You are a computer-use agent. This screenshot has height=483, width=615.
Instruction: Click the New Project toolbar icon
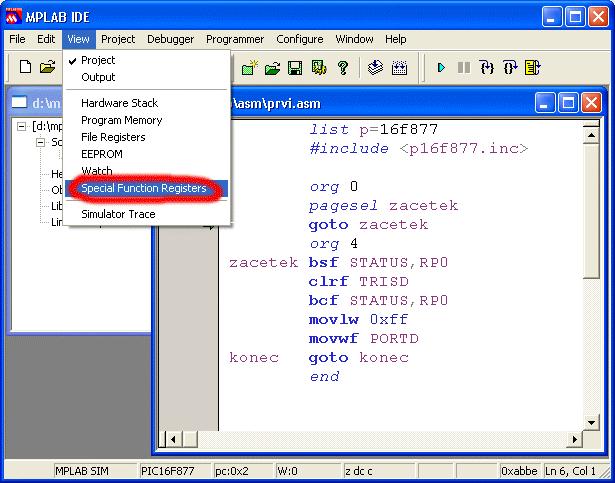coord(249,67)
